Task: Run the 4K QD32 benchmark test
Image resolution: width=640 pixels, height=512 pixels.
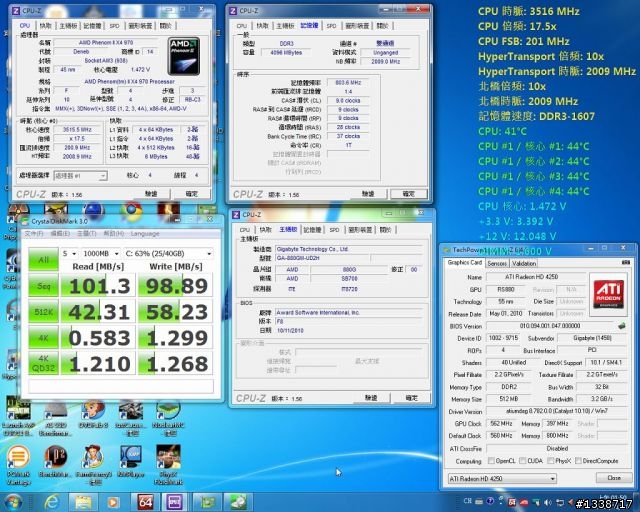Action: 43,363
